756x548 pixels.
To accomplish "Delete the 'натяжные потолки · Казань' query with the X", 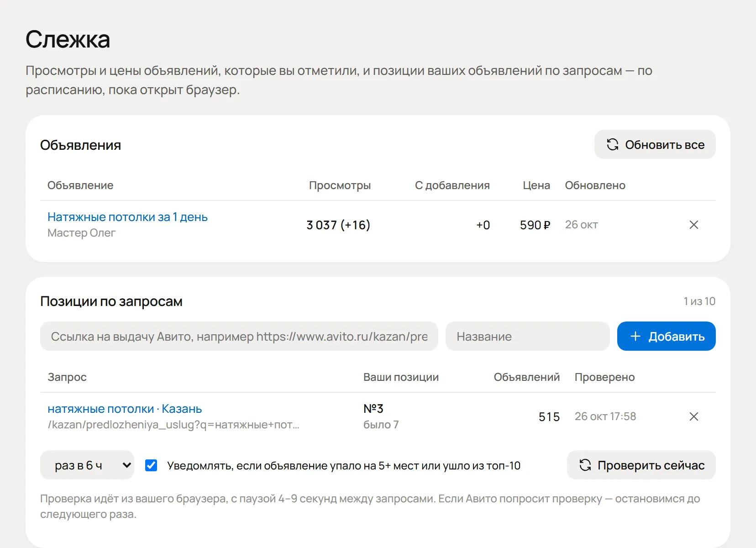I will (x=694, y=416).
